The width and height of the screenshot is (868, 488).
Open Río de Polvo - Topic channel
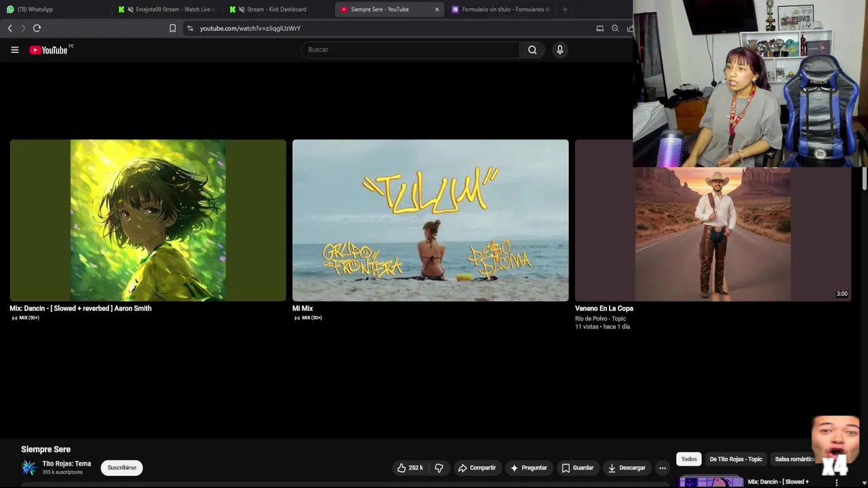tap(600, 319)
